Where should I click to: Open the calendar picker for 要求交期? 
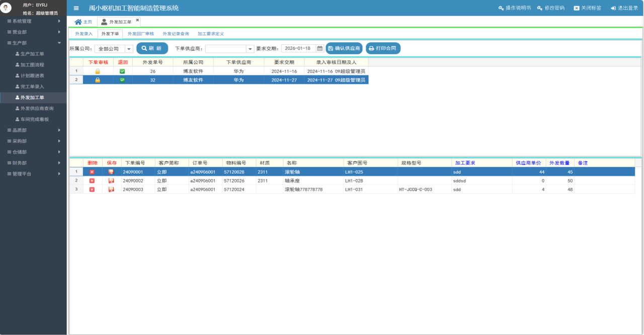click(319, 49)
